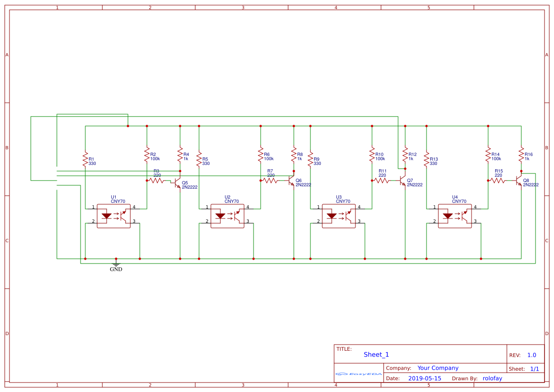
Task: Select the U1 CNY70 optocoupler symbol
Action: click(x=114, y=216)
